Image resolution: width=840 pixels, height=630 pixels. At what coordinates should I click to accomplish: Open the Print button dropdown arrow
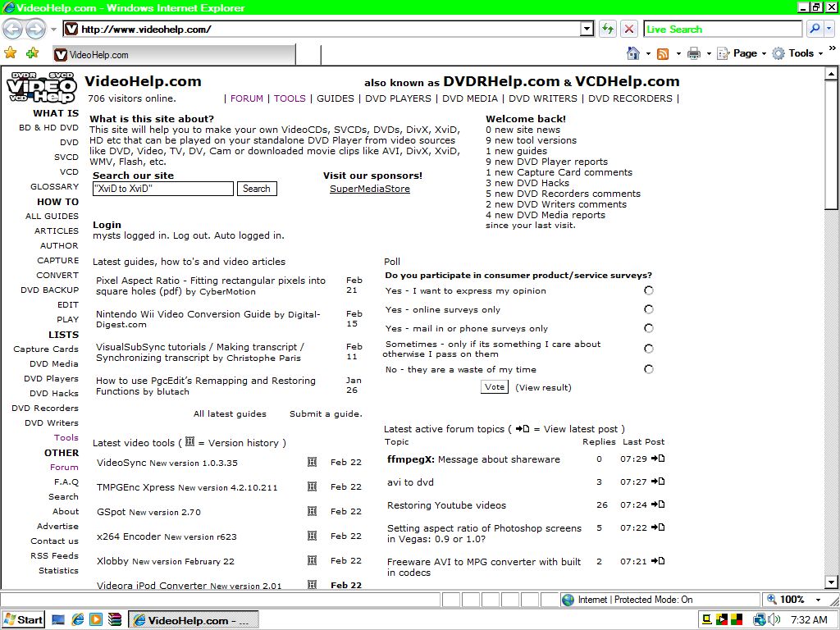[709, 53]
